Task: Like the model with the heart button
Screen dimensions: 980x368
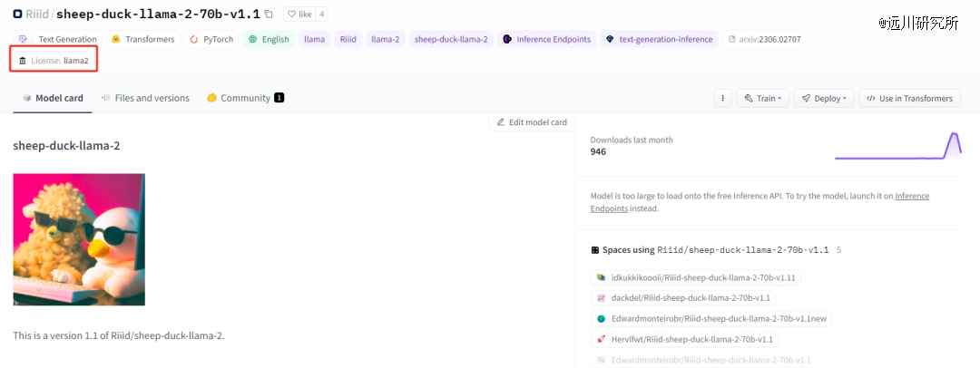Action: point(299,14)
